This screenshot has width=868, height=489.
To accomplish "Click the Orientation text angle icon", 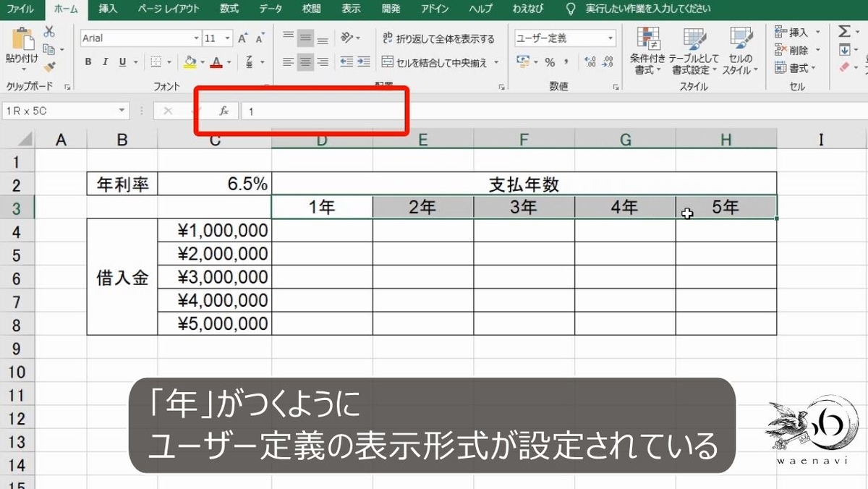I will [346, 38].
